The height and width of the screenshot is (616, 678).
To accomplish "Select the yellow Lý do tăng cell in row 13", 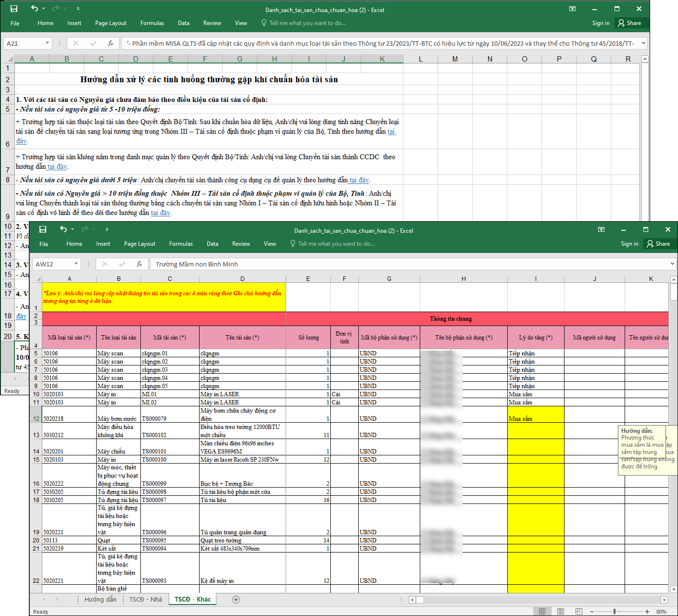I will click(x=536, y=431).
